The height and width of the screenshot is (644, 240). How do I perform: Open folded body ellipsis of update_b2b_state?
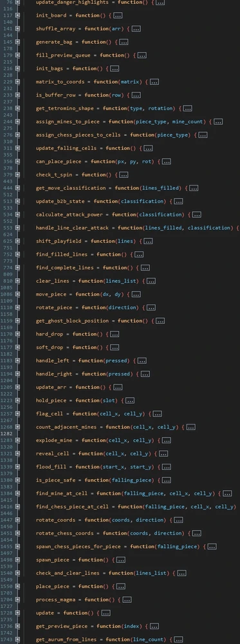click(x=178, y=201)
